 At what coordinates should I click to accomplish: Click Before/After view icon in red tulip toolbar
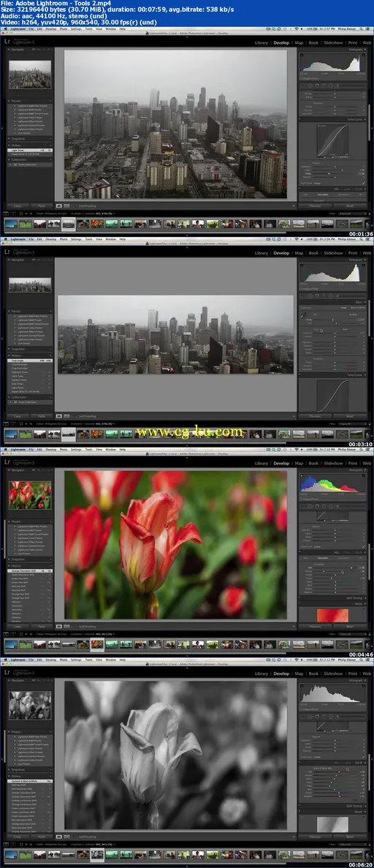67,626
